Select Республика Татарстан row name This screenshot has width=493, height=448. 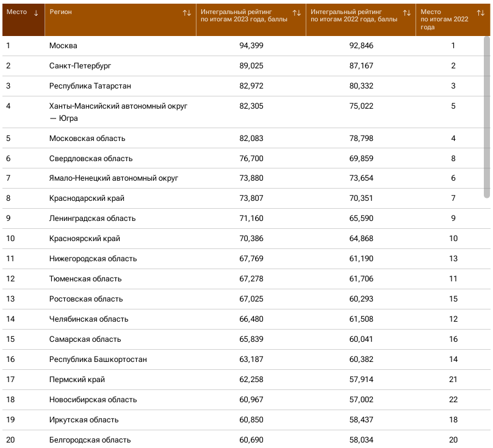coord(90,86)
